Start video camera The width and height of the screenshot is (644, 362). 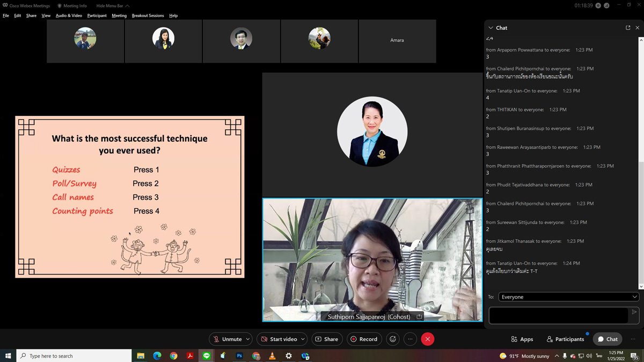[x=279, y=339]
